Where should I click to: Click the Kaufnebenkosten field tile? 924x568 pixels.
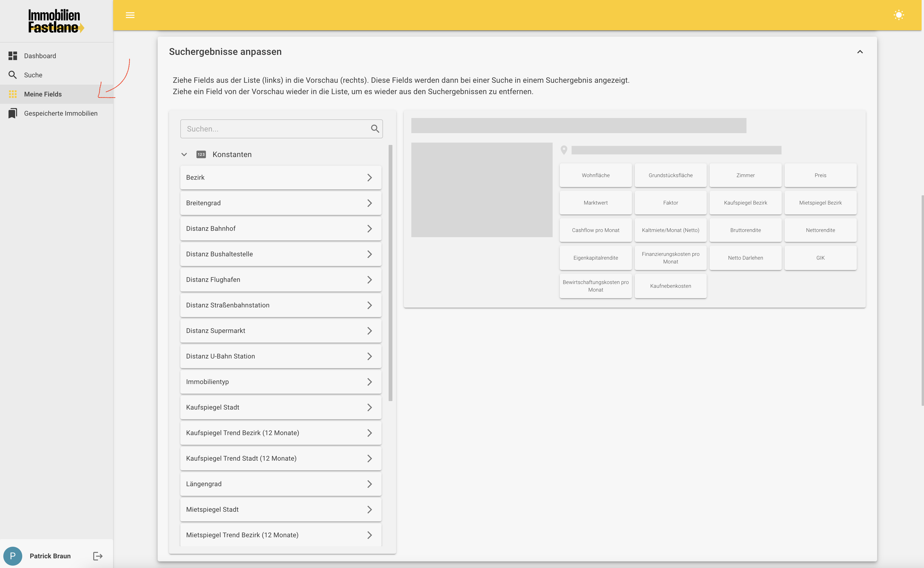(x=670, y=286)
